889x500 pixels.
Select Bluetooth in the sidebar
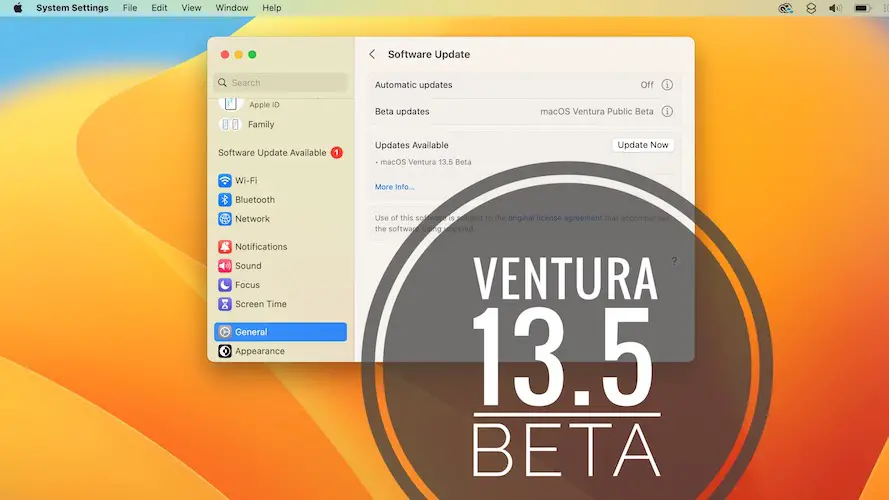(x=254, y=200)
